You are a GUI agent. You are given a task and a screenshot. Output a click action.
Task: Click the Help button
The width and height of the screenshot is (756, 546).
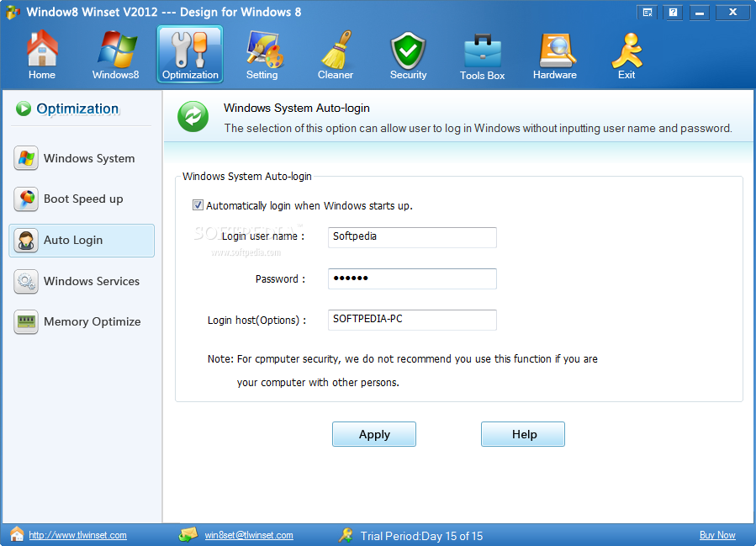coord(523,434)
